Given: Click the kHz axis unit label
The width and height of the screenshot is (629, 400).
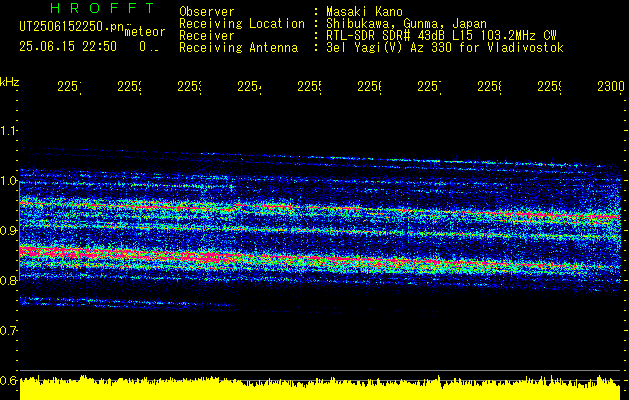Looking at the screenshot, I should coord(9,82).
